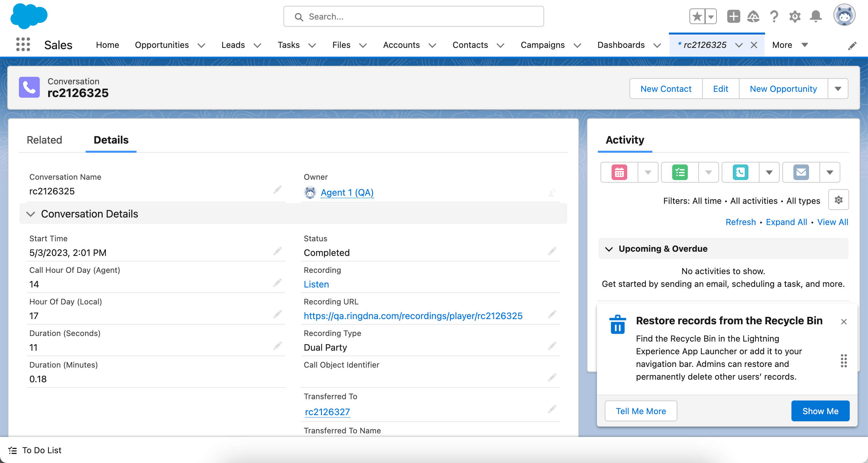The width and height of the screenshot is (868, 463).
Task: Expand the Opportunities nav dropdown chevron
Action: click(x=201, y=46)
